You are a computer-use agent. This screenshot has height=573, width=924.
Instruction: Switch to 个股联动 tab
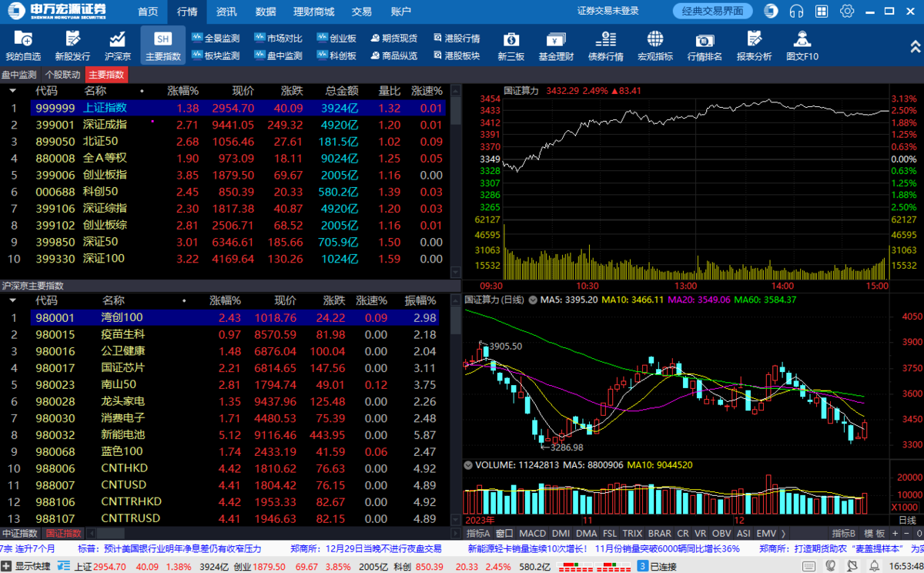62,75
